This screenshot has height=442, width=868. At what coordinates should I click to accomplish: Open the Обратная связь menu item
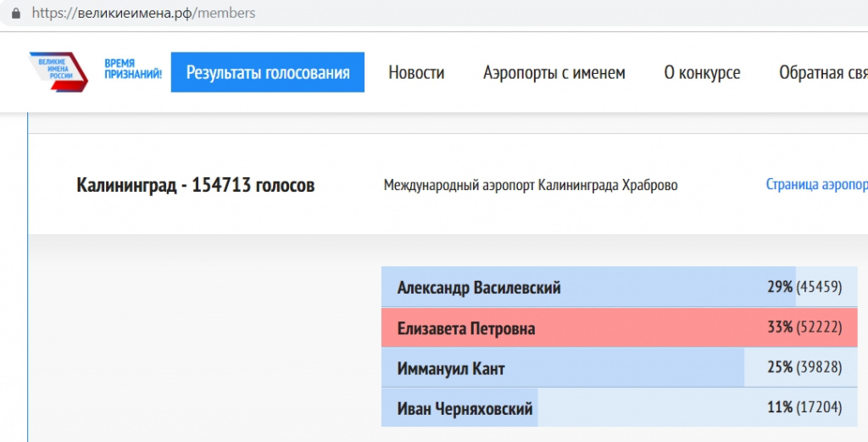823,73
